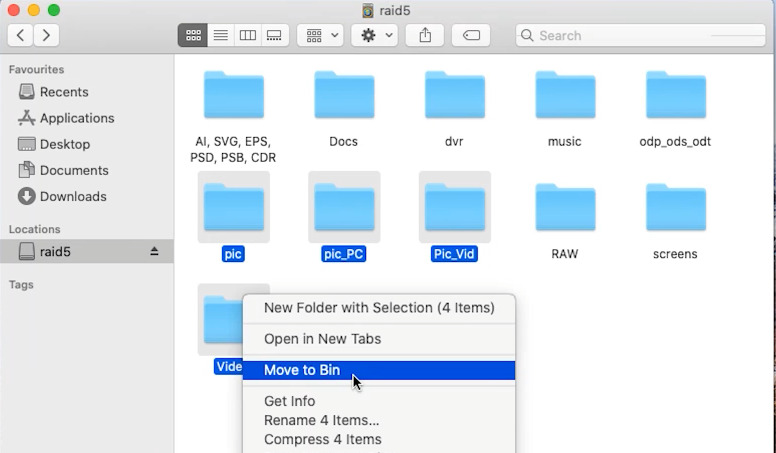Switch to list view
Screen dimensions: 776x453
[x=221, y=35]
